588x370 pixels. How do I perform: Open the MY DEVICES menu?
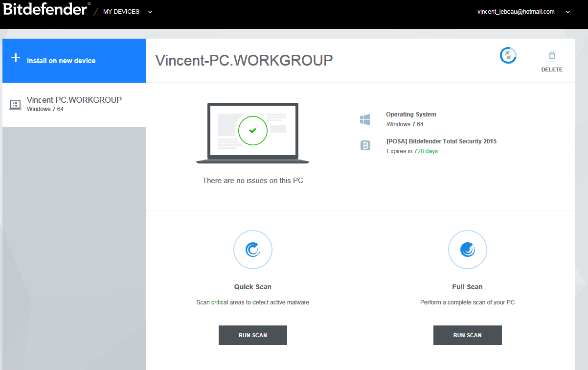[x=121, y=12]
